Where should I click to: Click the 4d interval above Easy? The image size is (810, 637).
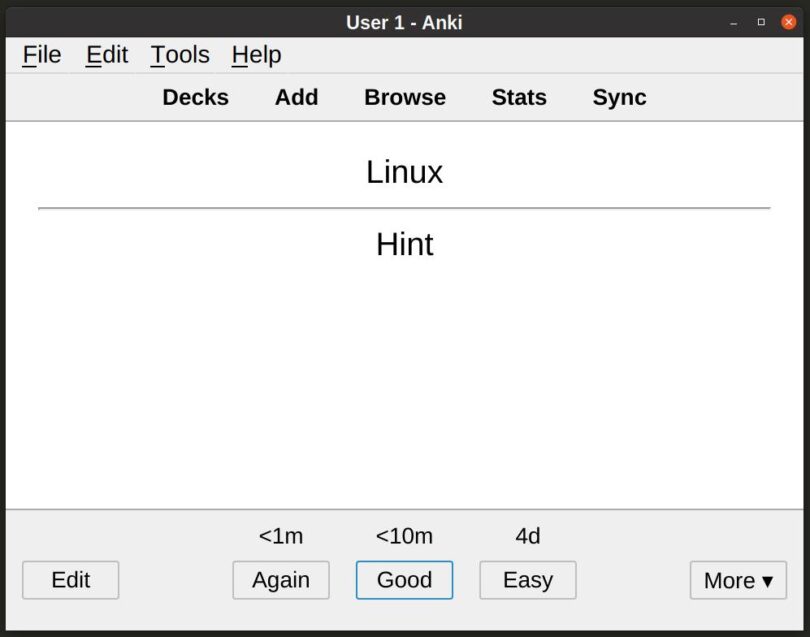(x=527, y=536)
